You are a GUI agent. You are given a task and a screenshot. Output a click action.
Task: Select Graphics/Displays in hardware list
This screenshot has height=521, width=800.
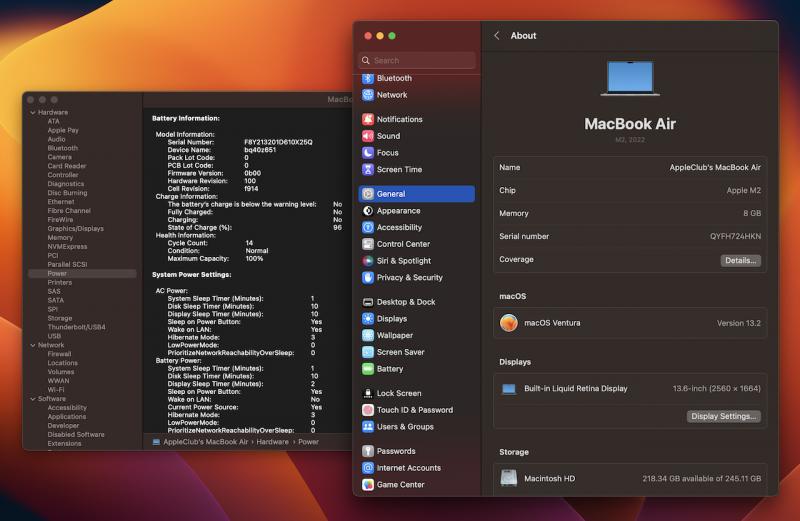click(76, 229)
